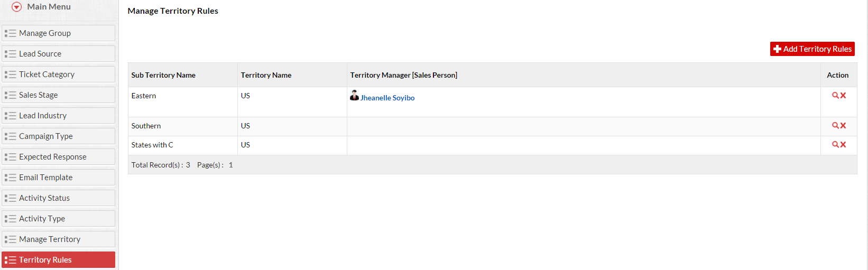This screenshot has width=868, height=270.
Task: Delete the States with C rule
Action: [x=843, y=145]
